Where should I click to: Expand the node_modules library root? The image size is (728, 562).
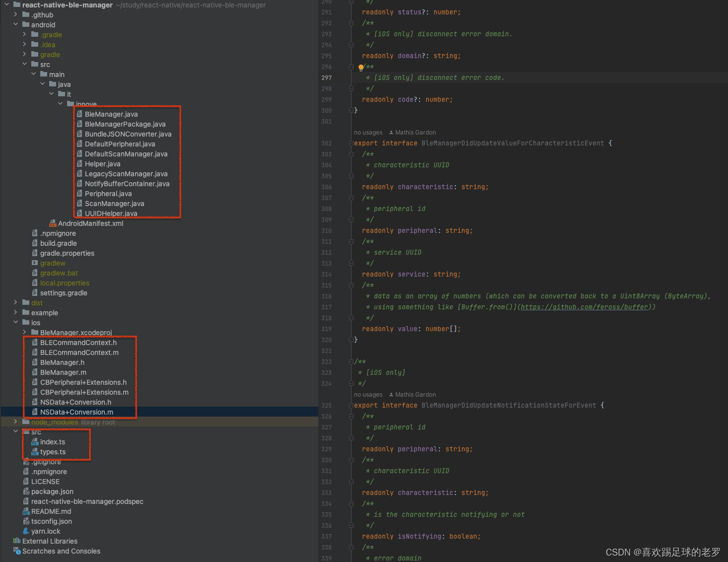coord(15,422)
